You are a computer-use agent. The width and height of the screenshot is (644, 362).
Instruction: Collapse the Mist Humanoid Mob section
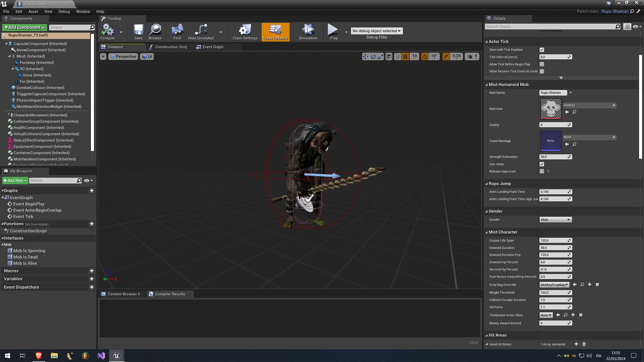pos(487,85)
